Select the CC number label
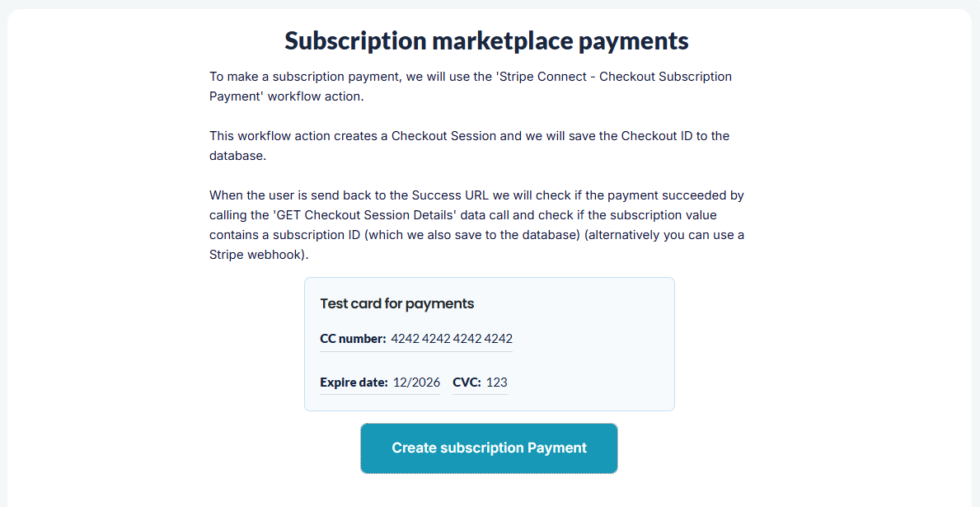 353,339
